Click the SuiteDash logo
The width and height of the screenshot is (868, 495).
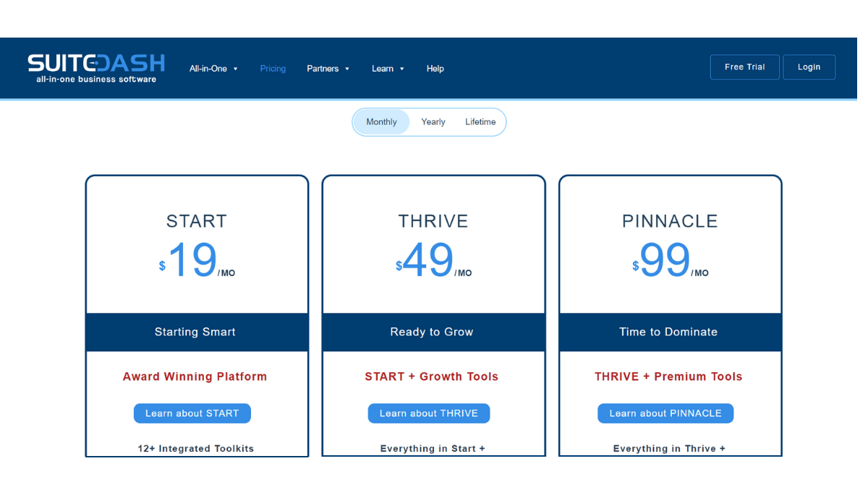95,67
